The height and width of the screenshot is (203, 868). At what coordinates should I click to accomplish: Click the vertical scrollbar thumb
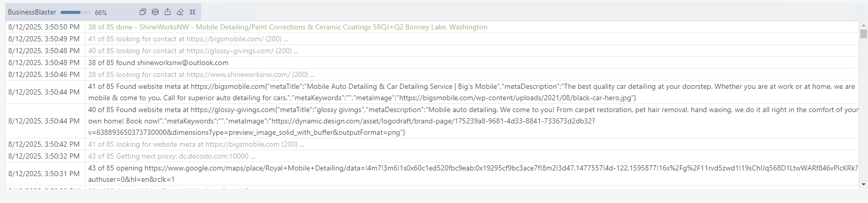(x=863, y=34)
